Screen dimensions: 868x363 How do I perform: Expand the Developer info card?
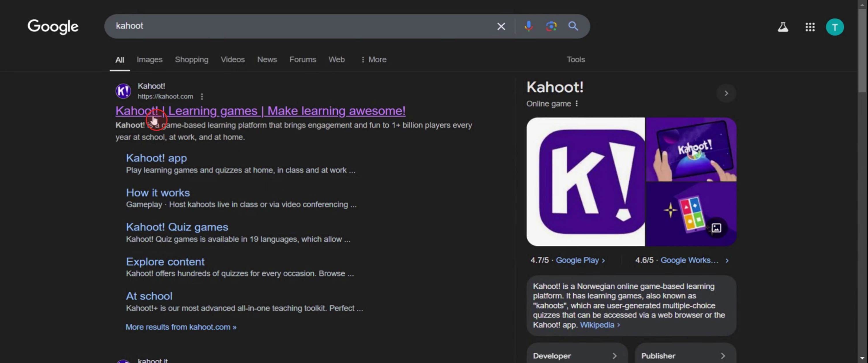pos(577,356)
